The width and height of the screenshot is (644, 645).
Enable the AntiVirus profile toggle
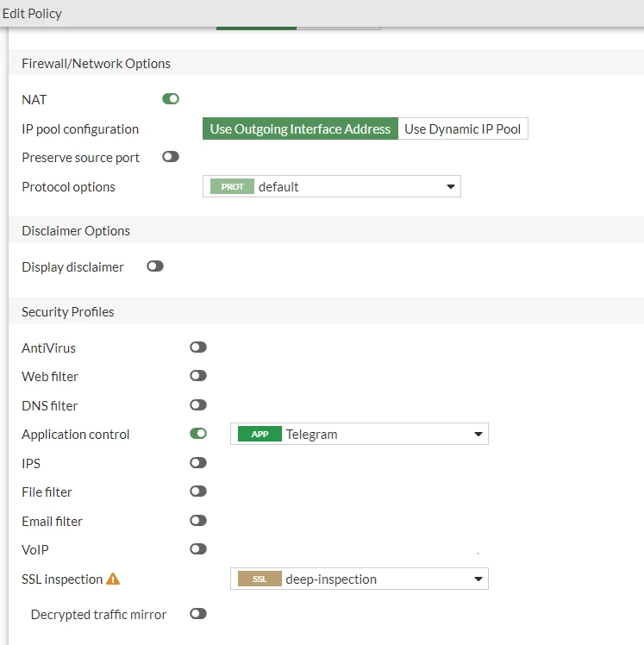198,348
